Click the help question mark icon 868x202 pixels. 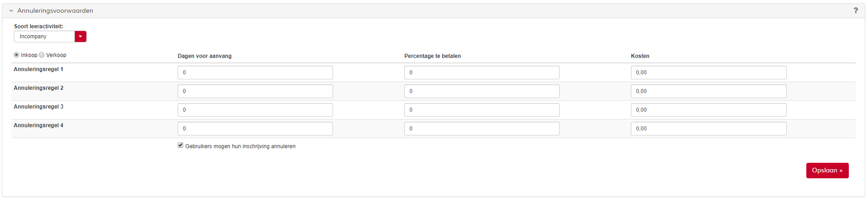pos(856,10)
